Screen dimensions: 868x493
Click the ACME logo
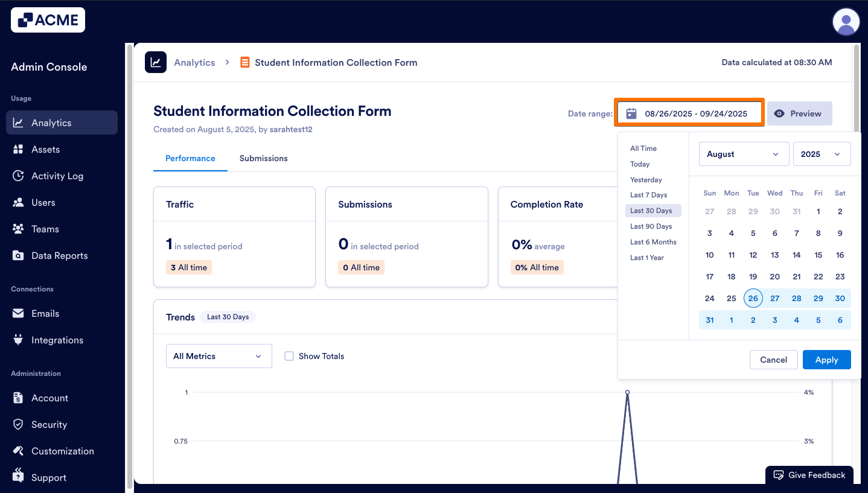pyautogui.click(x=48, y=20)
